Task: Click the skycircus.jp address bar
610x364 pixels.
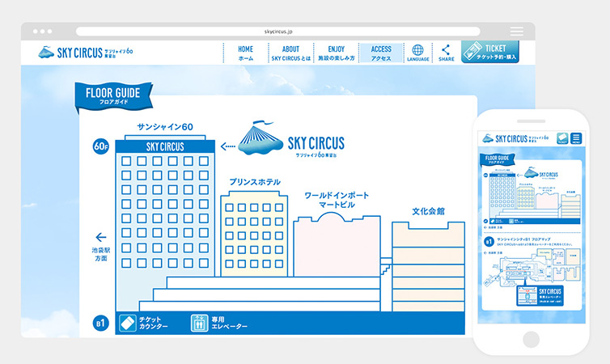Action: pyautogui.click(x=277, y=32)
